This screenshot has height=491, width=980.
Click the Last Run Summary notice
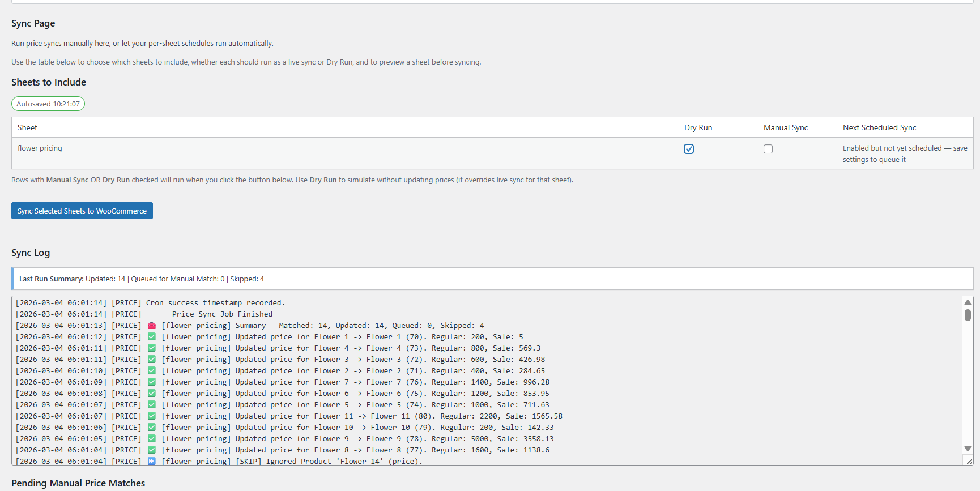492,279
